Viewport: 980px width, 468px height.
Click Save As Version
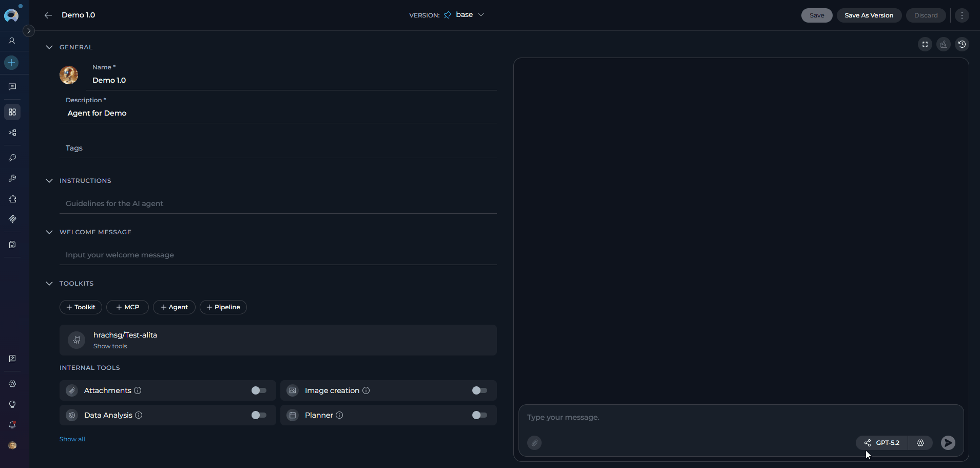pyautogui.click(x=869, y=15)
